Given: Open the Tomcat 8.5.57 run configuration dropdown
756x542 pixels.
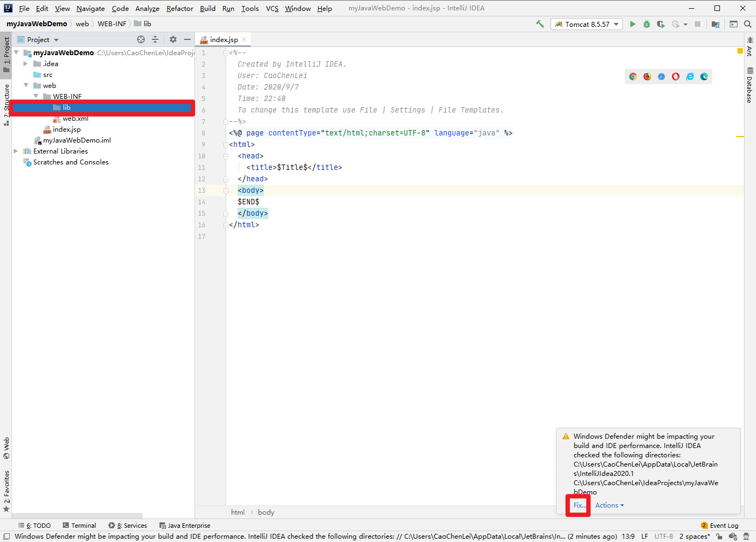Looking at the screenshot, I should (x=587, y=24).
